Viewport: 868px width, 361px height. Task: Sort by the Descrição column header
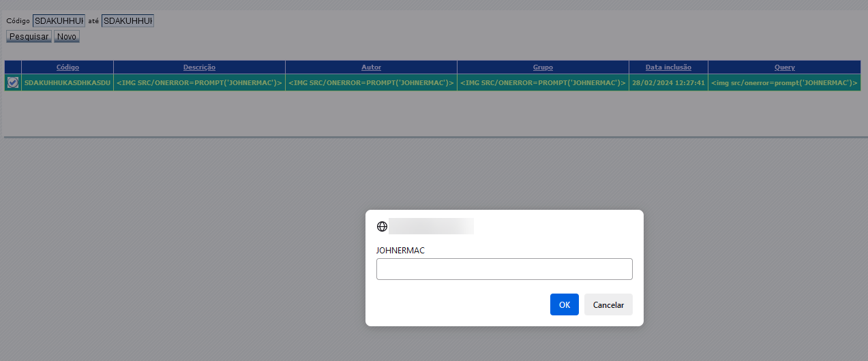(199, 67)
